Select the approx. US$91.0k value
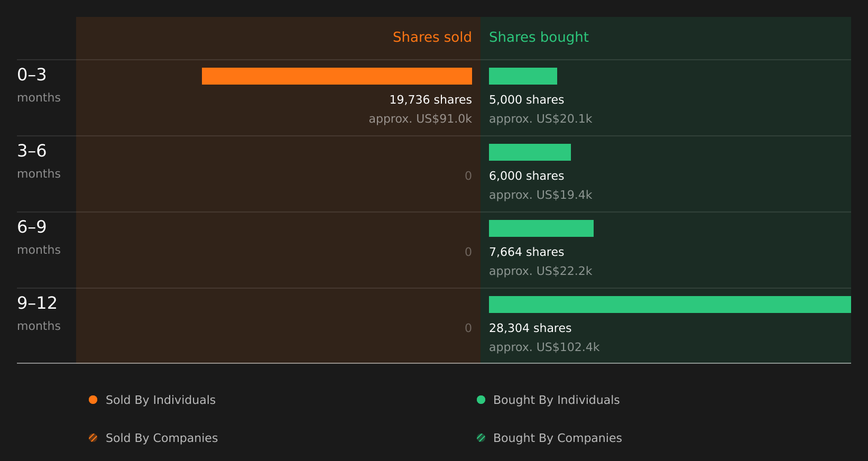The image size is (868, 461). [420, 119]
